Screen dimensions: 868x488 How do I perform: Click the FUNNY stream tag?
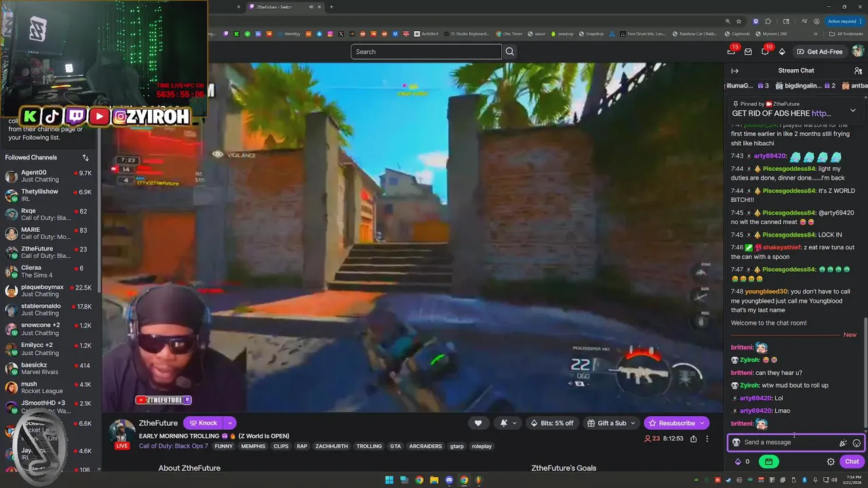tap(224, 446)
